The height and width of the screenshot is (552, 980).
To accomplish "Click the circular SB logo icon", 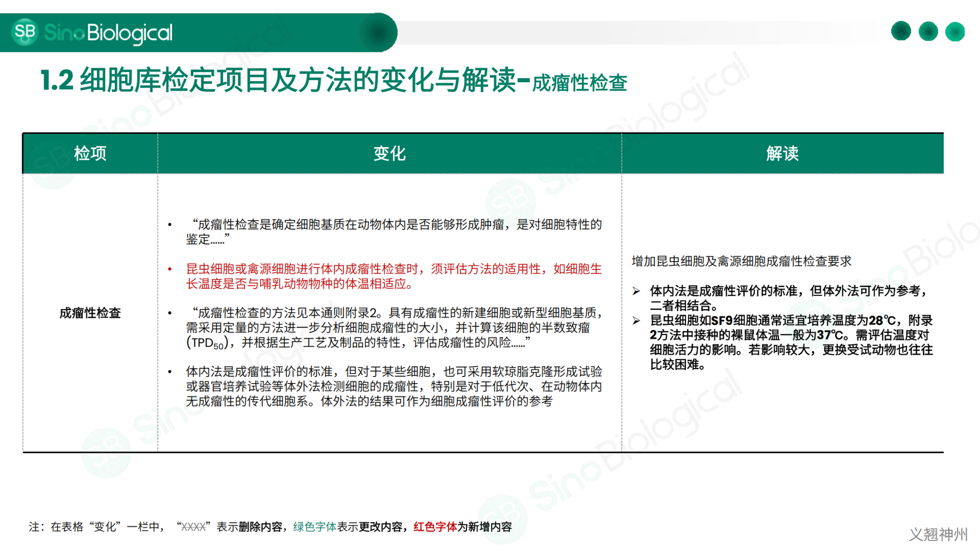I will 25,32.
